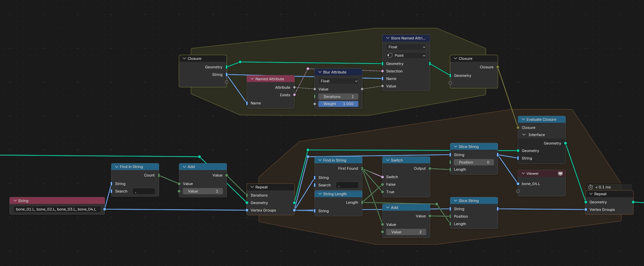Click the String field containing bone_01.L list
The width and height of the screenshot is (644, 266).
pos(57,209)
